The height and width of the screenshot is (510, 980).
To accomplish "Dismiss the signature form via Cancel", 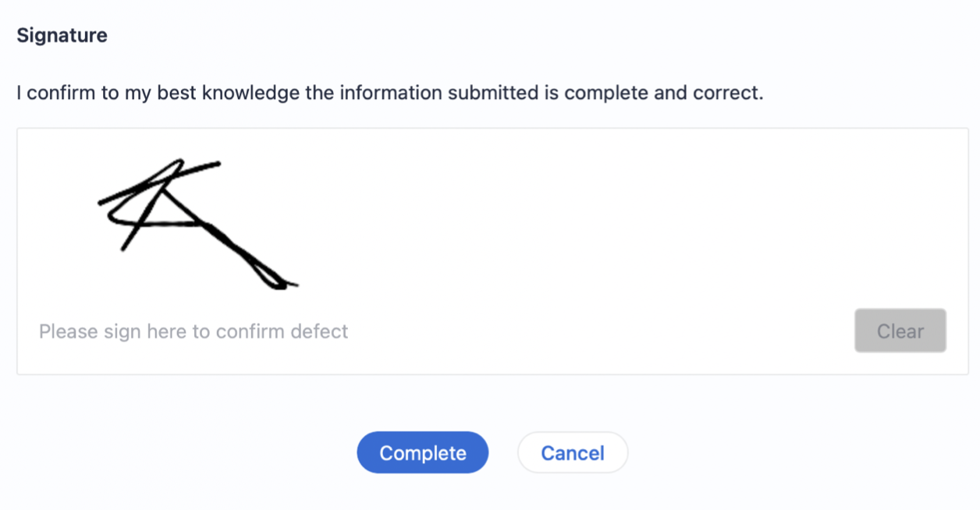I will pos(572,452).
